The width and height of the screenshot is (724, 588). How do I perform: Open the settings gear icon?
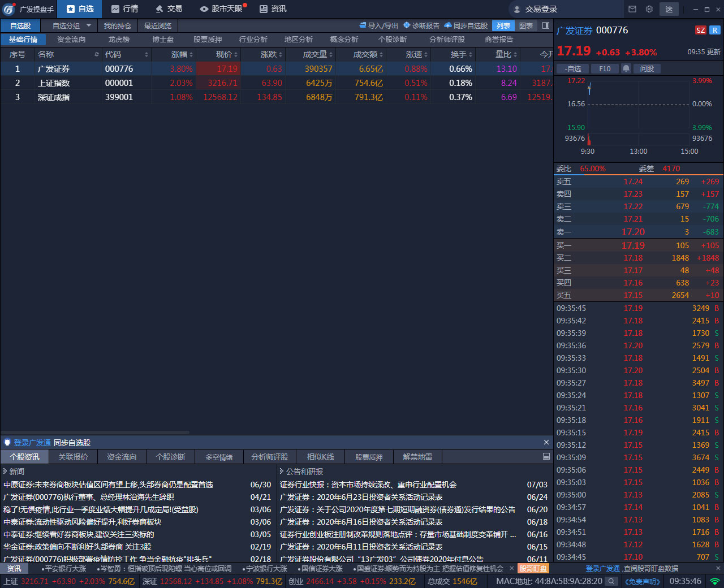pos(649,9)
